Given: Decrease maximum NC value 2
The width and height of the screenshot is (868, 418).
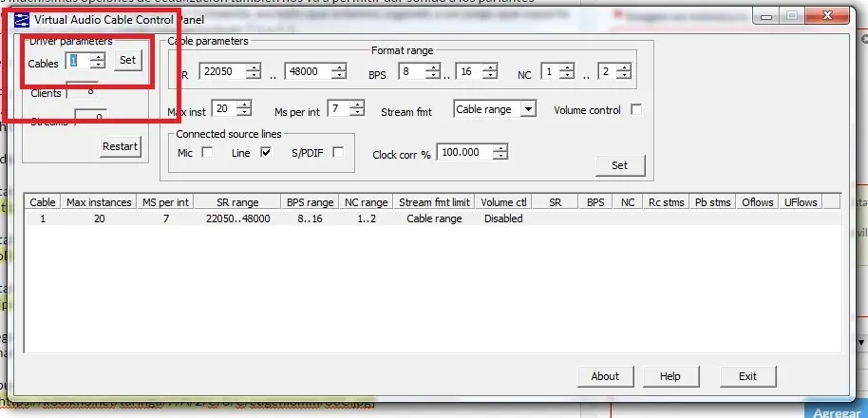Looking at the screenshot, I should [624, 75].
